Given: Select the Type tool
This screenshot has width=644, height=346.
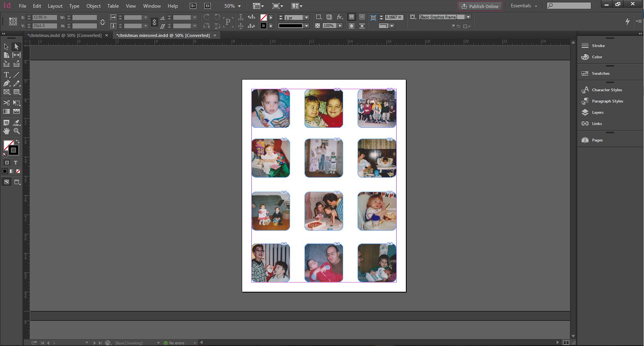Looking at the screenshot, I should pos(6,75).
